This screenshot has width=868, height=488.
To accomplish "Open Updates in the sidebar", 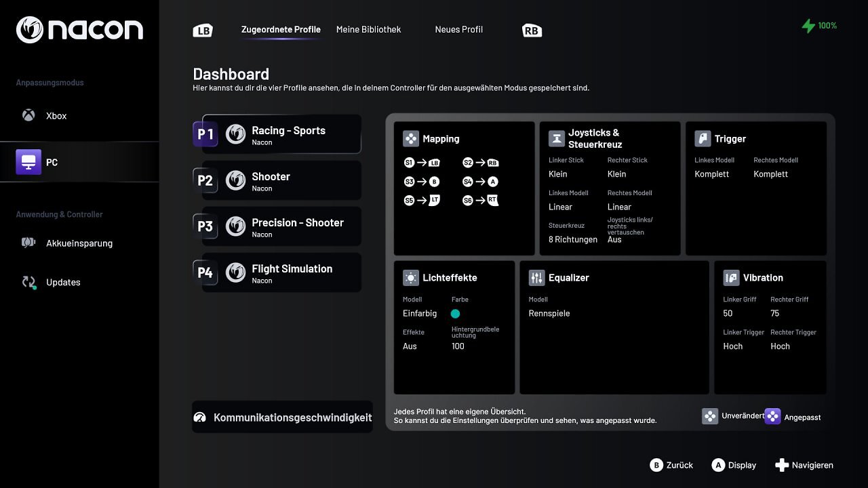I will click(x=79, y=282).
